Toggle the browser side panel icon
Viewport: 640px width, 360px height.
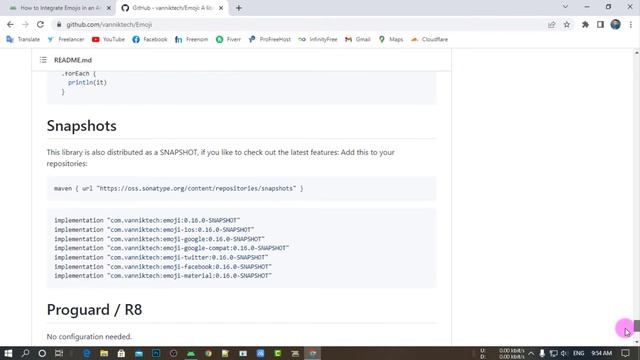tap(600, 24)
